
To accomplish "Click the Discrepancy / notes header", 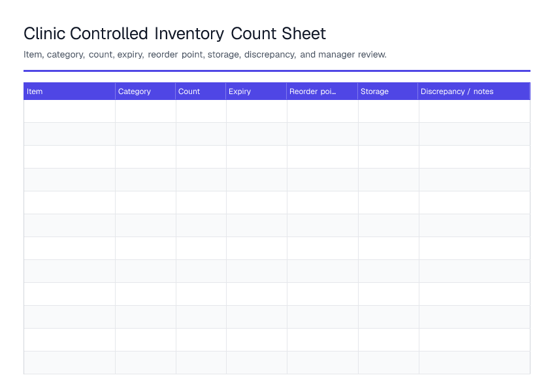I will coord(474,91).
